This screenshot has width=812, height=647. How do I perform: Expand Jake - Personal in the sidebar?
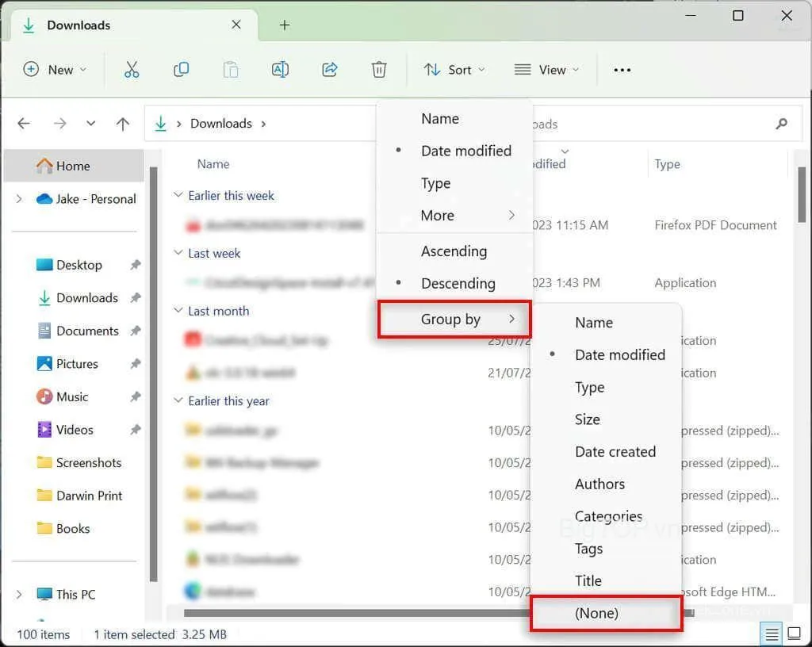pyautogui.click(x=17, y=199)
